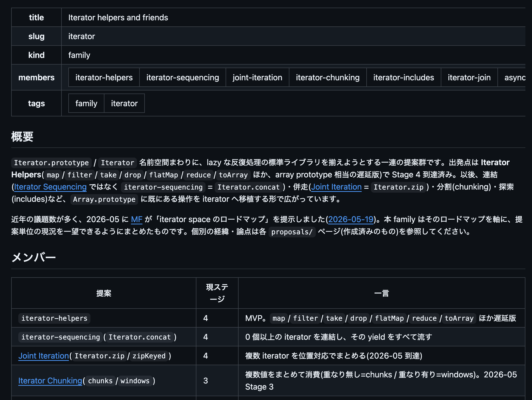Click the 'iterator' tag cell

click(124, 103)
